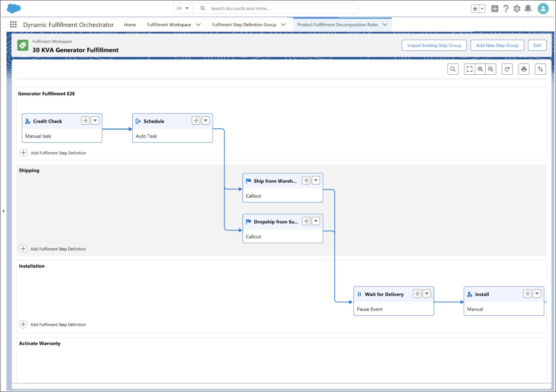
Task: Switch to the Home tab
Action: (130, 25)
